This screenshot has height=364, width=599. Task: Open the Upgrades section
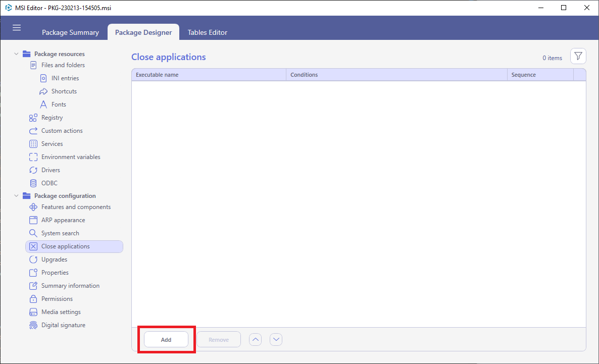[x=54, y=259]
